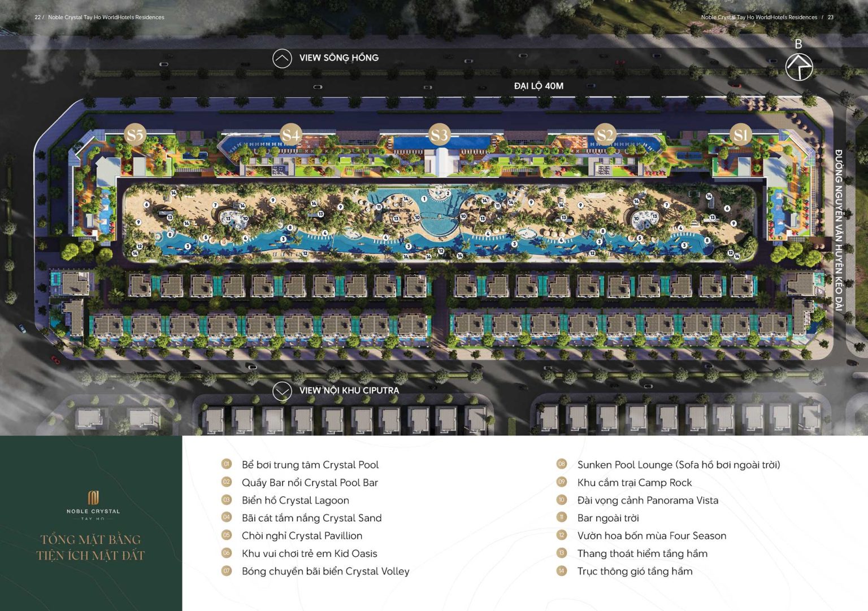Select 'Bể bơi trung tâm Crystal Pool' legend entry
Screen dimensions: 868x611
tap(310, 465)
